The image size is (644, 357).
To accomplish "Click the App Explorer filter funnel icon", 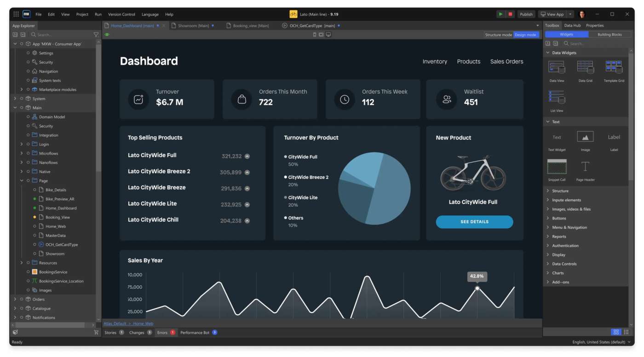I will coord(96,35).
